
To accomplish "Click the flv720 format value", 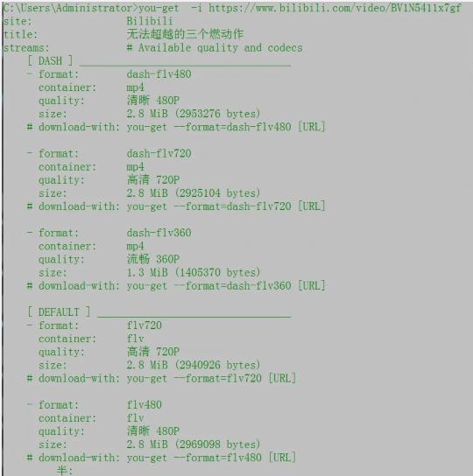I will click(145, 325).
